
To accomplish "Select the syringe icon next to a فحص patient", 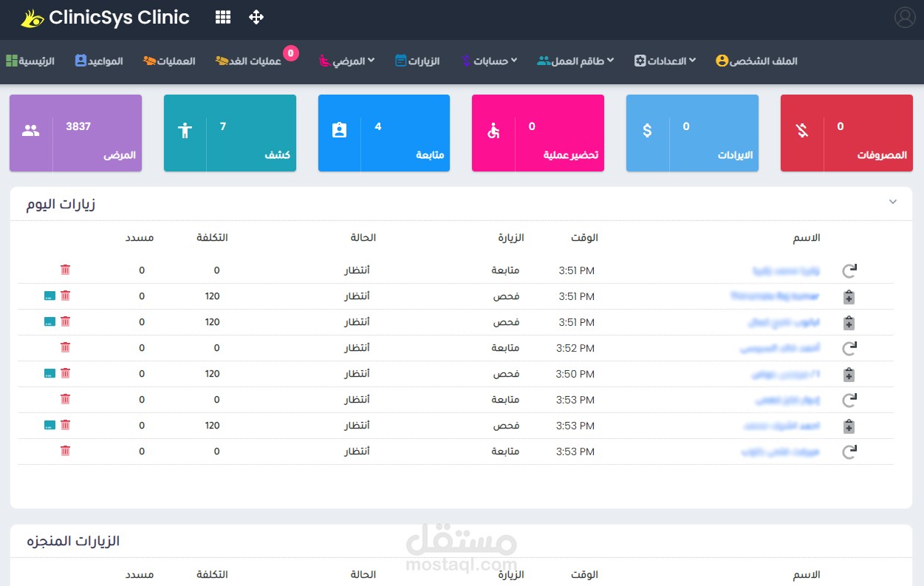I will (x=849, y=296).
